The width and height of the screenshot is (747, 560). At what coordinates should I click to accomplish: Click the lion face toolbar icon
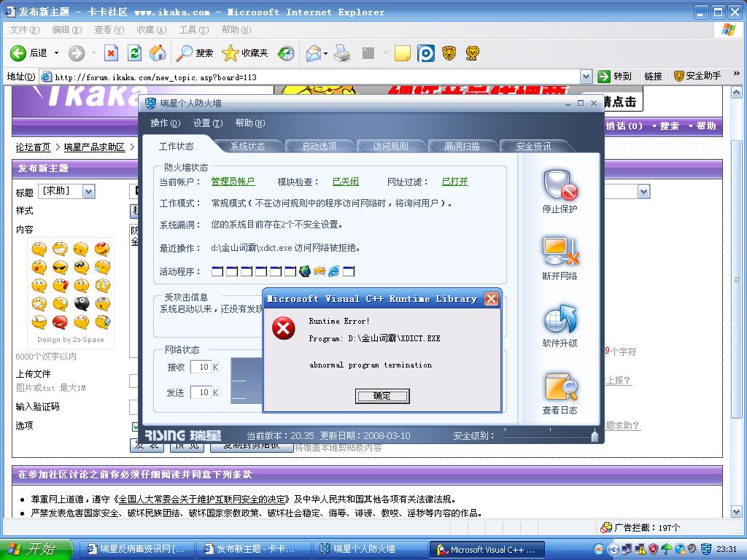(472, 52)
